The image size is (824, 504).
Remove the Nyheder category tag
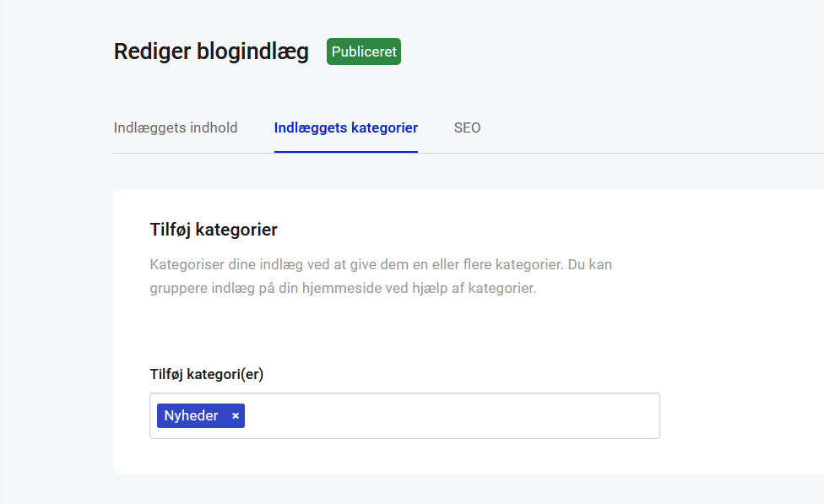pos(236,416)
